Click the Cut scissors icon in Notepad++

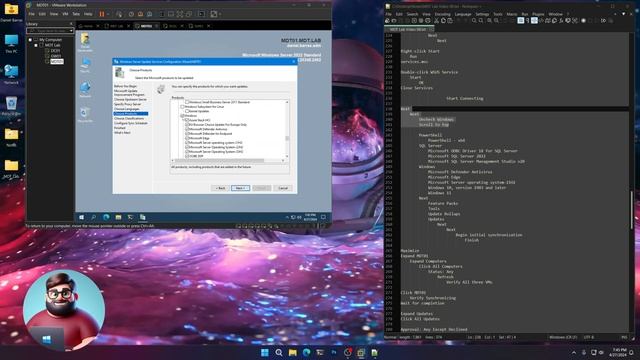click(436, 20)
